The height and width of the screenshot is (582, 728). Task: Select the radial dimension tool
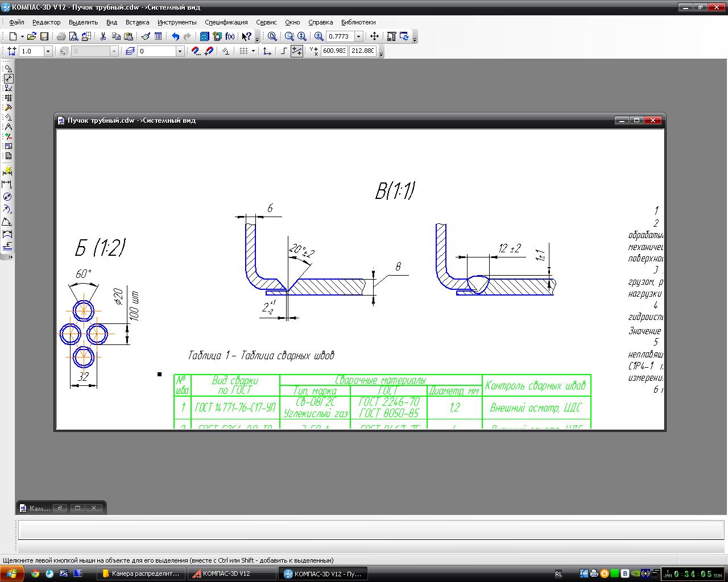pyautogui.click(x=7, y=209)
